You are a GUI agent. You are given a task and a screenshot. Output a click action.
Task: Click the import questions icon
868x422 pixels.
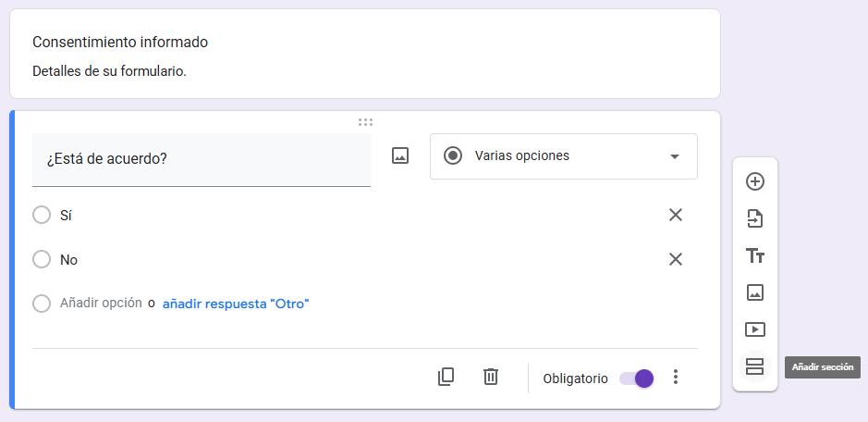755,218
